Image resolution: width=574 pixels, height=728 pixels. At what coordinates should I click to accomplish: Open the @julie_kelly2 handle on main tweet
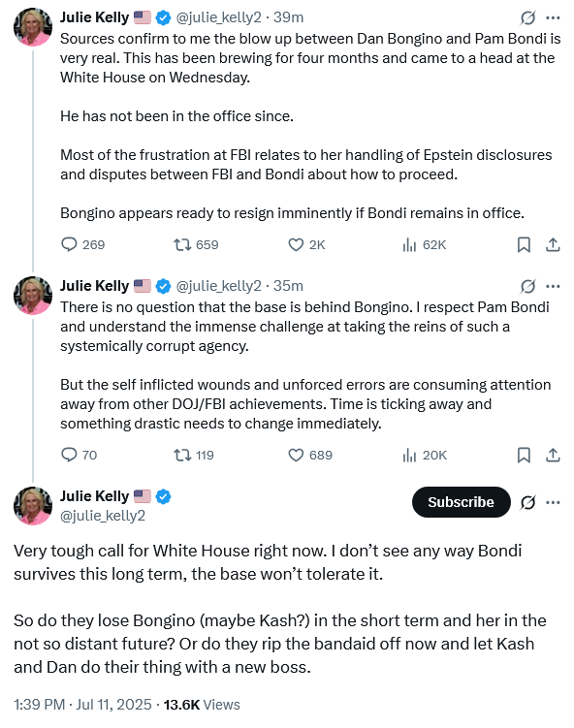point(103,516)
